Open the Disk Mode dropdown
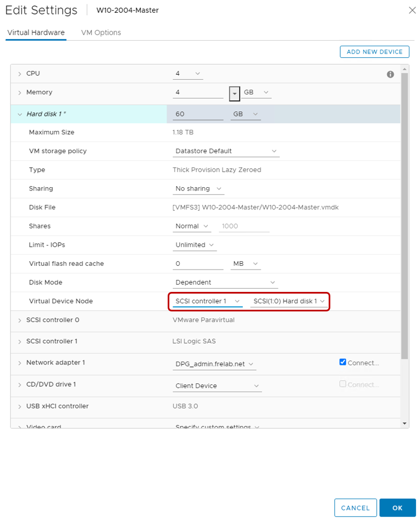The height and width of the screenshot is (522, 420). [x=226, y=282]
